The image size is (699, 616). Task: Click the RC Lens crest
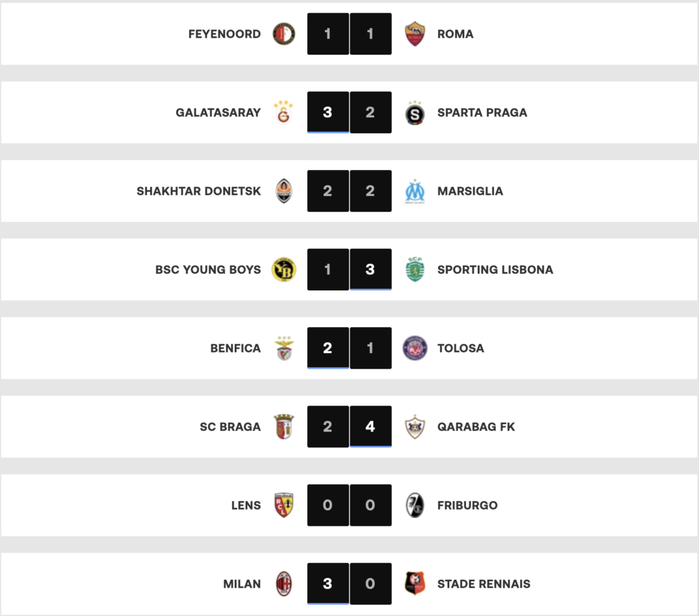[284, 505]
